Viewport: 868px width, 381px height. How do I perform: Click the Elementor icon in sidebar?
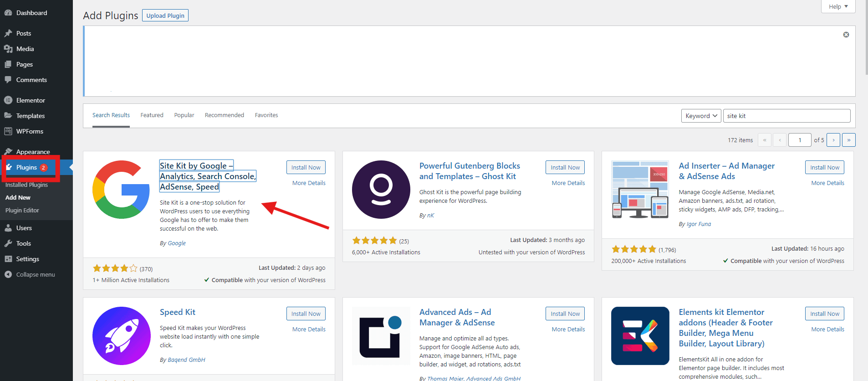click(x=8, y=100)
